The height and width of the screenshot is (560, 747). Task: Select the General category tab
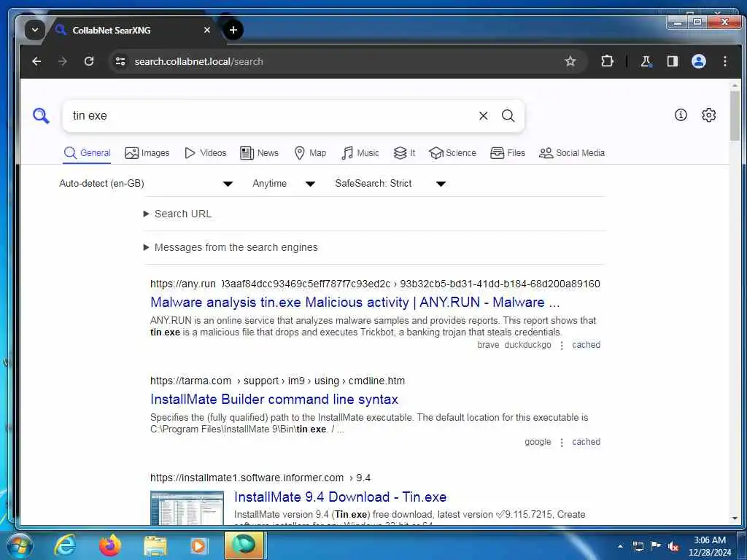point(88,153)
